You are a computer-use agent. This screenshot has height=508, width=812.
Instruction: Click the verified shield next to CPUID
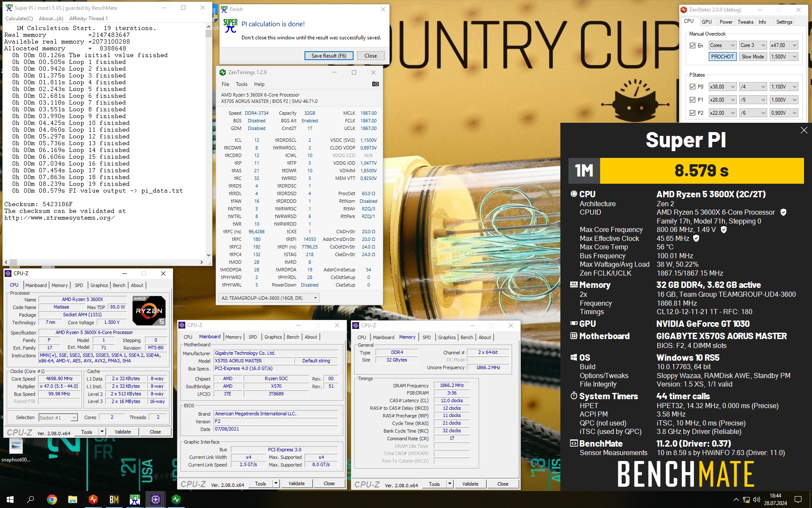(x=783, y=212)
